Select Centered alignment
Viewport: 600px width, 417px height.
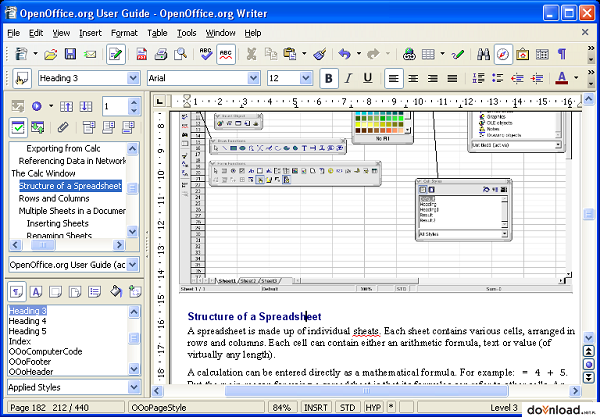[413, 78]
